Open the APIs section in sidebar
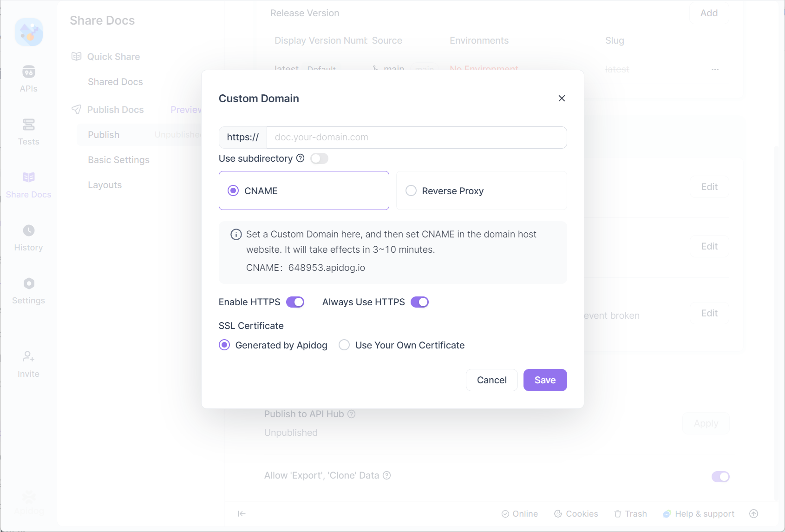785x532 pixels. click(29, 79)
